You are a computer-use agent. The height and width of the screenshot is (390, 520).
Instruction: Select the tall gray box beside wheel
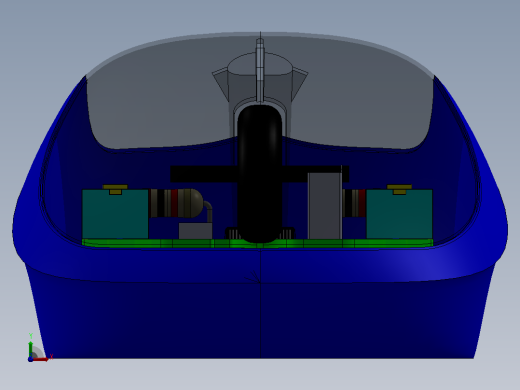[325, 206]
